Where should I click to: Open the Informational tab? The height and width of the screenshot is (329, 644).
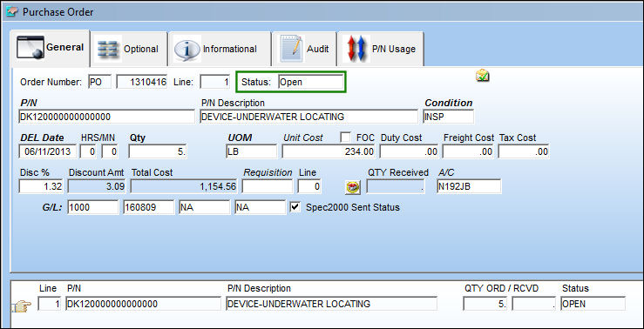(220, 49)
